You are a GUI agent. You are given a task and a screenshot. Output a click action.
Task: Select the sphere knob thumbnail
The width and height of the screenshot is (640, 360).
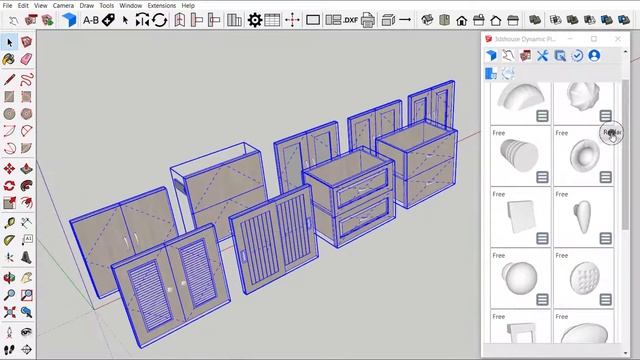pos(519,278)
